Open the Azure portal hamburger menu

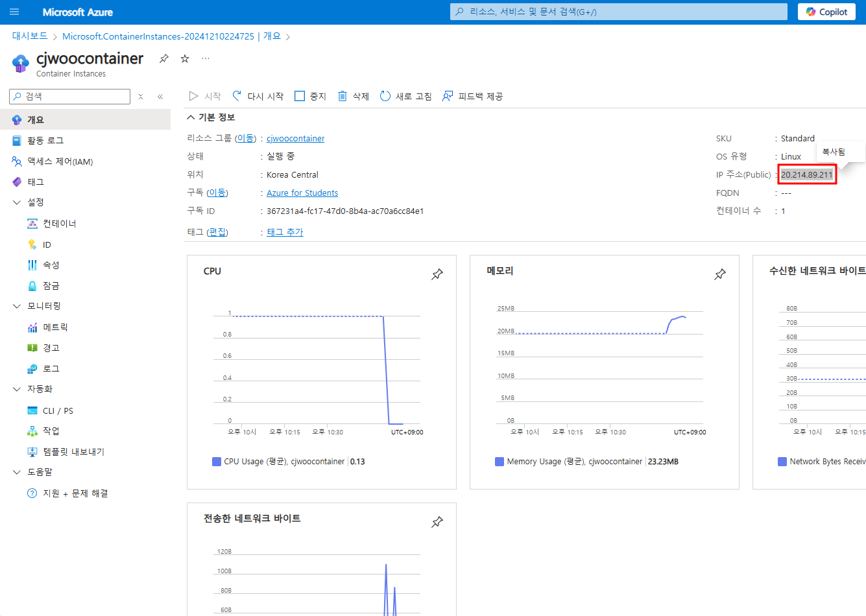click(x=14, y=12)
